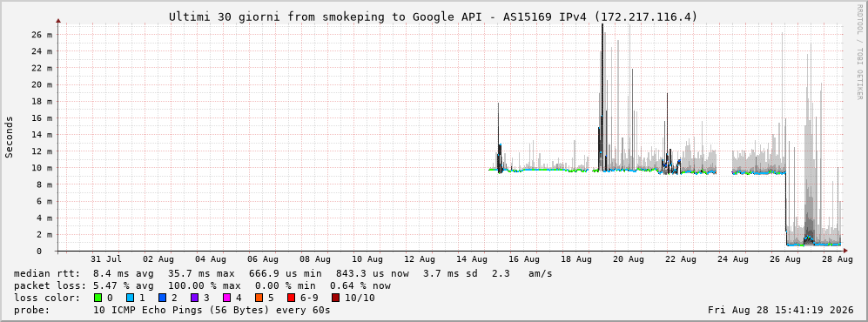
Task: Click the vertical Seconds axis label
Action: 10,138
